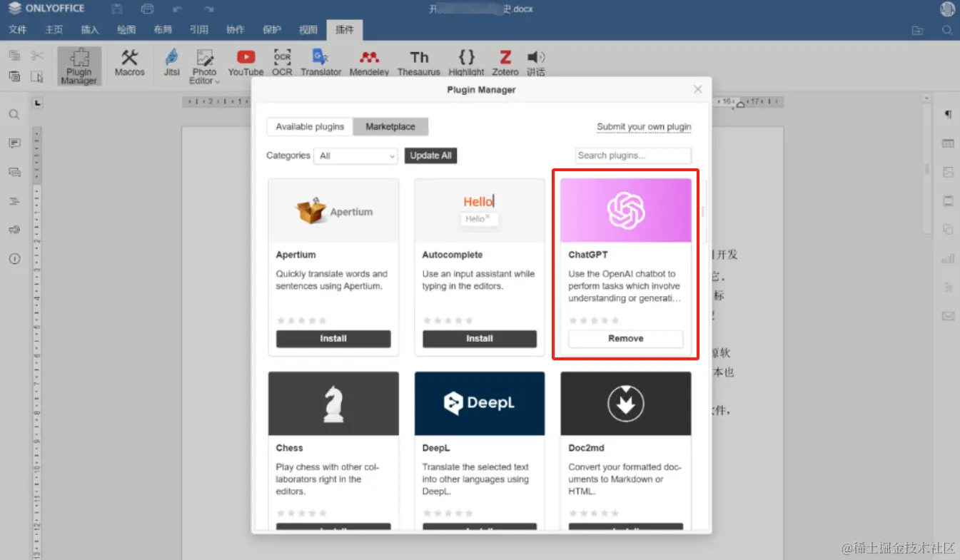Launch the Jitsi plugin
The width and height of the screenshot is (960, 560).
(171, 63)
